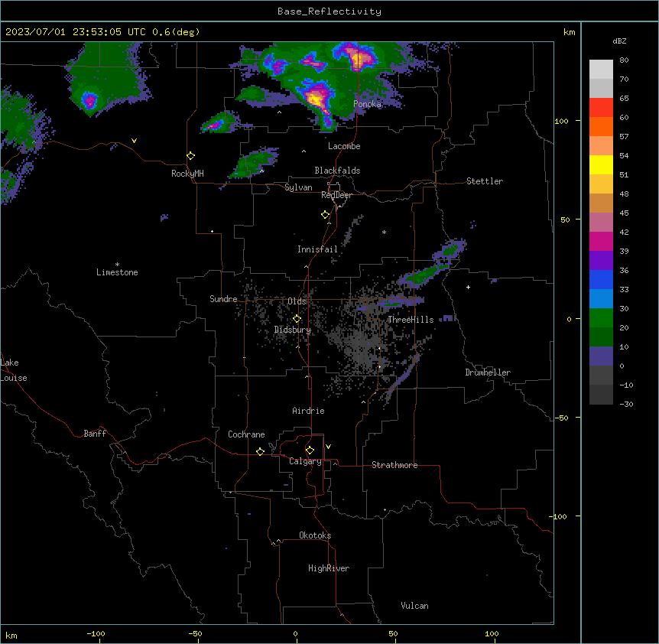Click the white asterisk above Limestone
The width and height of the screenshot is (659, 644).
(x=117, y=265)
